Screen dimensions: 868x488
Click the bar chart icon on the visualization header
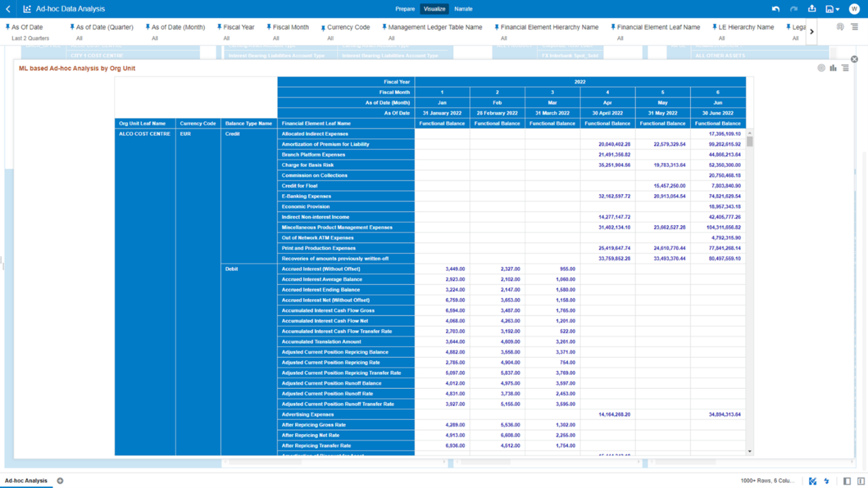pos(833,67)
